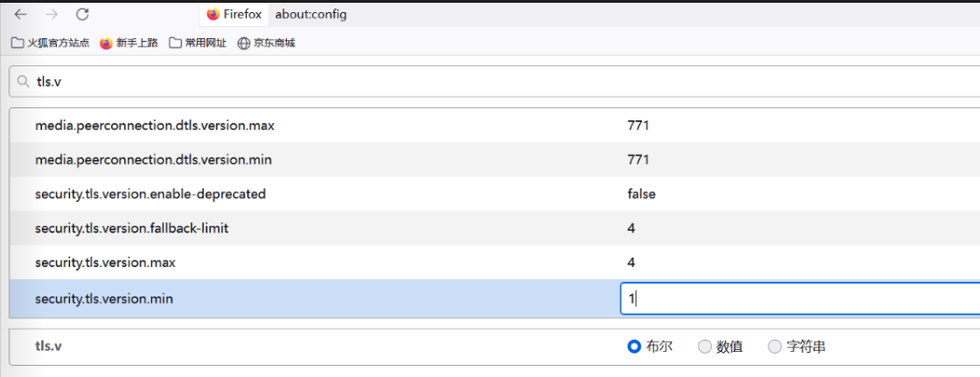The image size is (980, 377).
Task: Select the security.tls.version.fallback-limit preference name
Action: pos(132,229)
